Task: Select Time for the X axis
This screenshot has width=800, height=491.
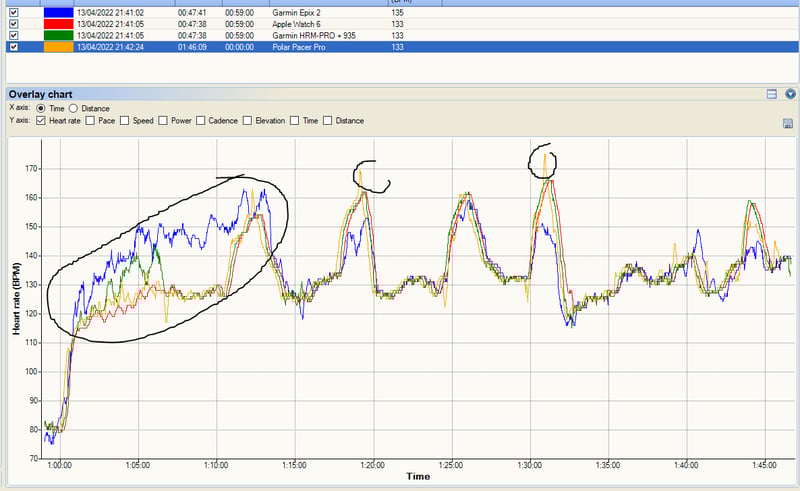Action: [41, 108]
